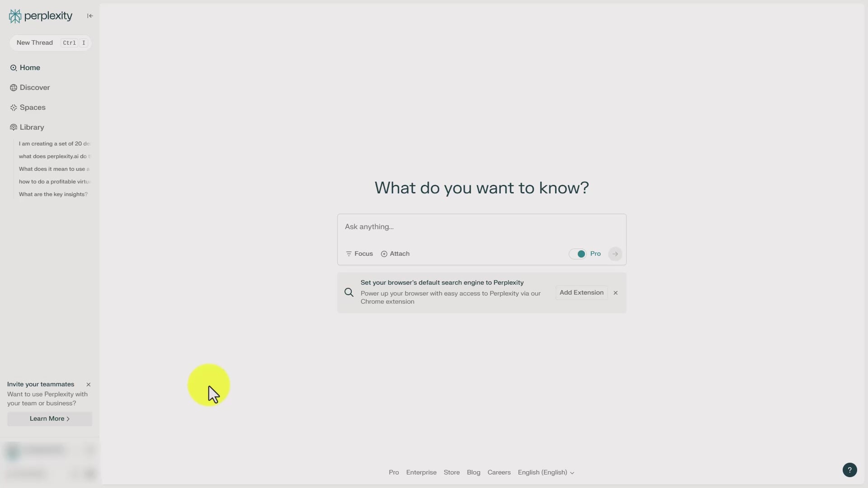Click the Attach plus-circle icon
Viewport: 868px width, 488px height.
[384, 254]
